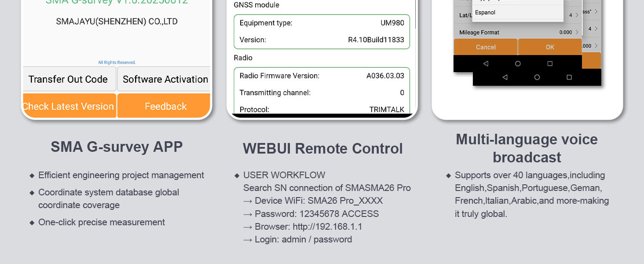The width and height of the screenshot is (644, 264).
Task: Select Espanol from the language list
Action: [485, 12]
